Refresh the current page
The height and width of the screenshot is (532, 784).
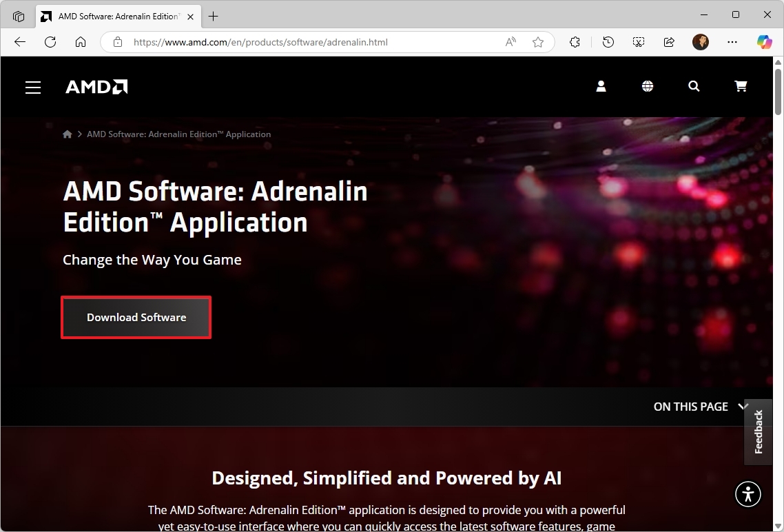click(50, 42)
